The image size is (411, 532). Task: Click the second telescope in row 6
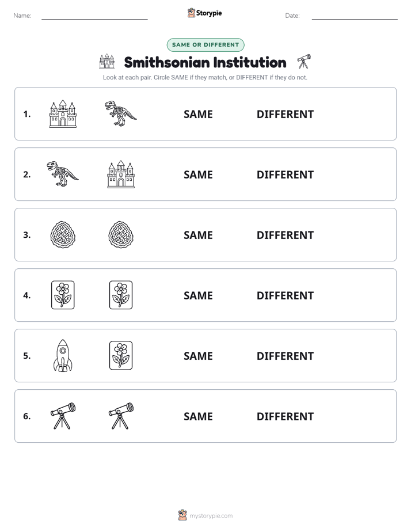[121, 416]
